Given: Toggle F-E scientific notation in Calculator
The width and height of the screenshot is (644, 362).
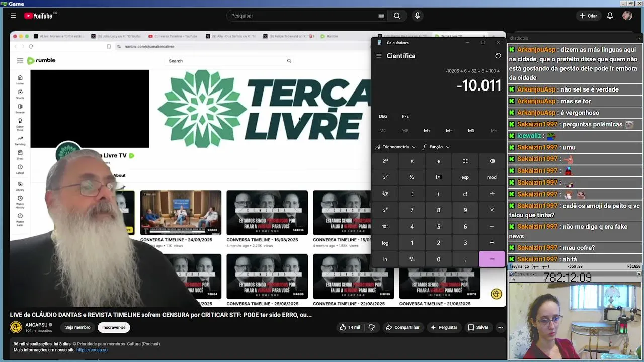Looking at the screenshot, I should click(405, 116).
